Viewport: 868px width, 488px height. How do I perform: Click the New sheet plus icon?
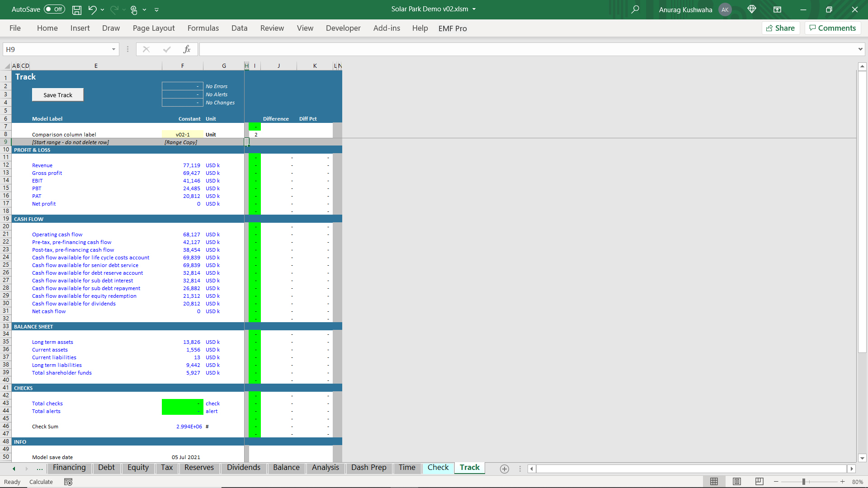click(x=505, y=469)
